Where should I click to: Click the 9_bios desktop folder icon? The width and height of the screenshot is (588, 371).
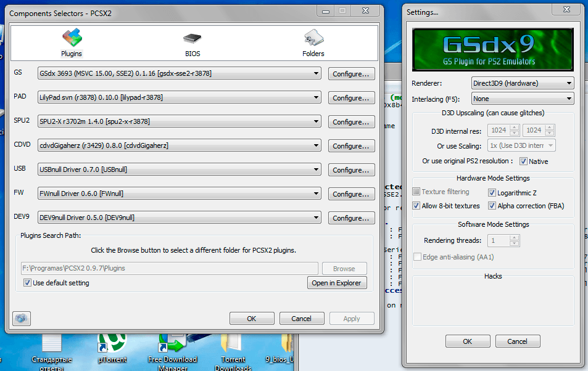pos(281,348)
